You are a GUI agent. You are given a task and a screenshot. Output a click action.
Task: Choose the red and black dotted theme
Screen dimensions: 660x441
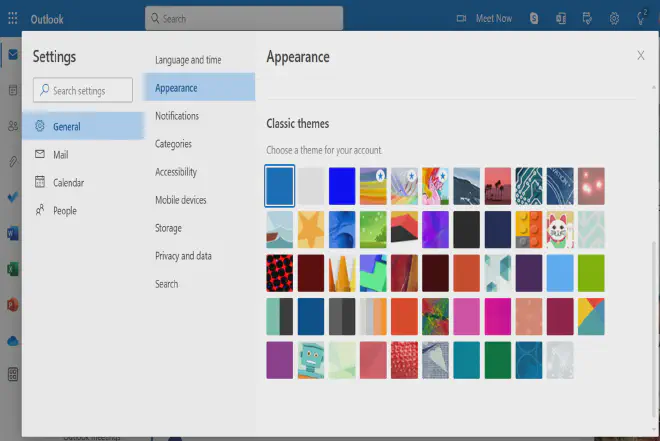[279, 273]
